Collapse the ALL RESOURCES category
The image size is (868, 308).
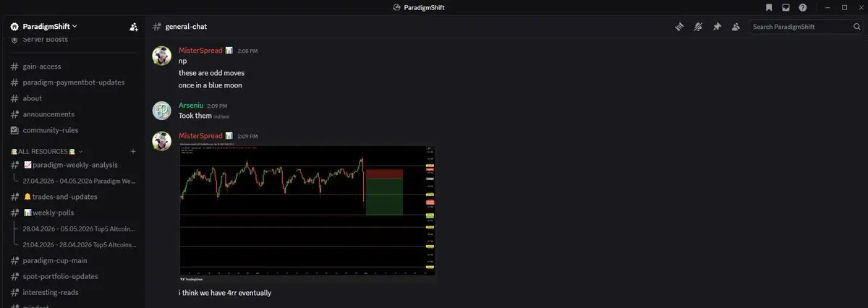pyautogui.click(x=46, y=152)
